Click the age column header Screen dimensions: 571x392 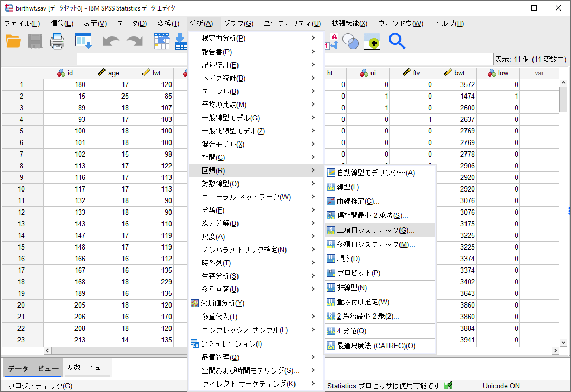(x=109, y=73)
